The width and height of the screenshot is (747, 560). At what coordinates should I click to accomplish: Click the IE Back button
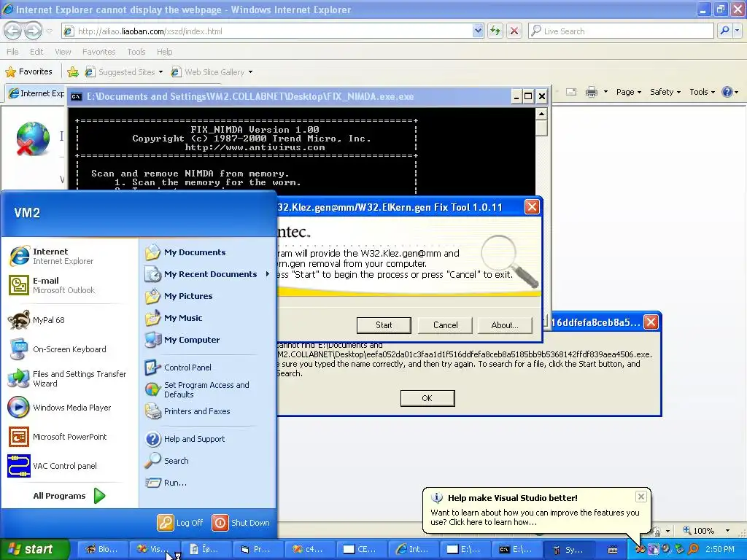(x=12, y=31)
